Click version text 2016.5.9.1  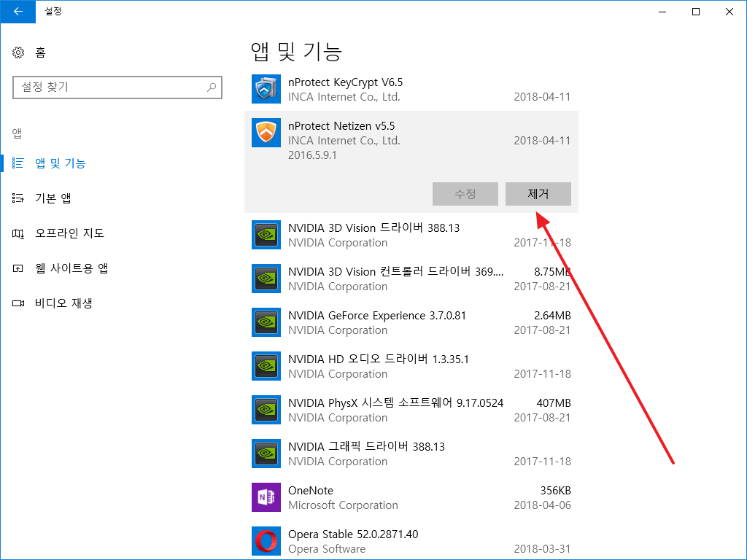pos(312,155)
